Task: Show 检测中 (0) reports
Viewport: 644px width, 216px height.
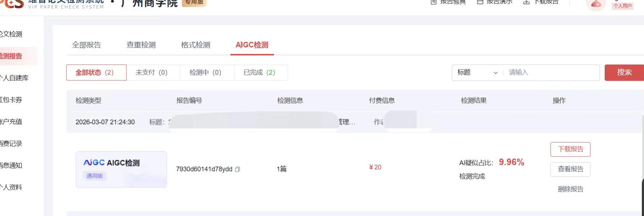Action: pos(205,73)
